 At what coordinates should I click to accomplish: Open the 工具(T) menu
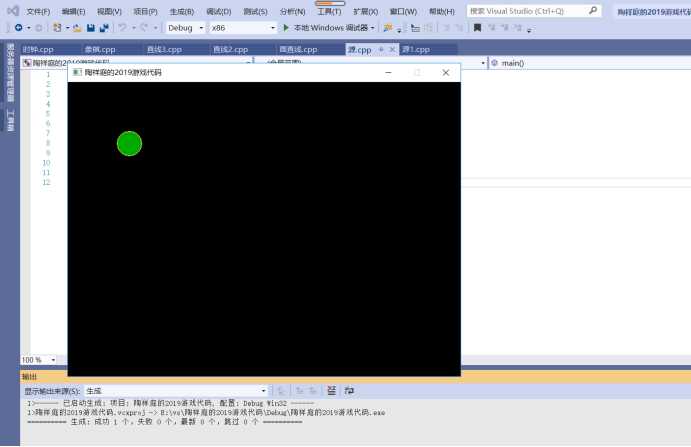pyautogui.click(x=329, y=11)
